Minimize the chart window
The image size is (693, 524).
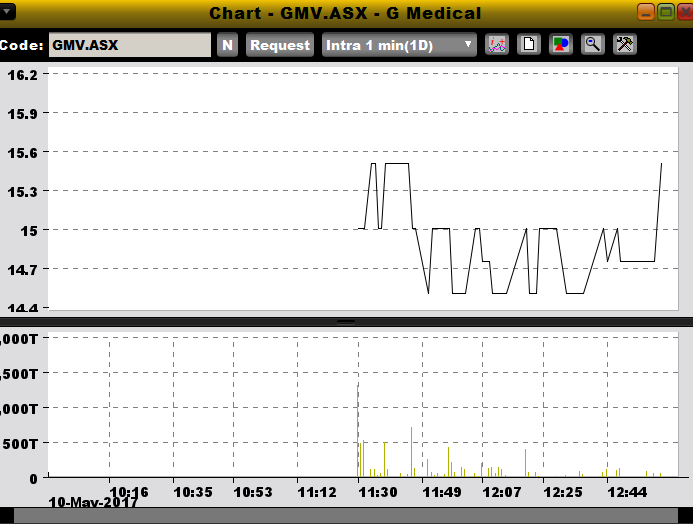(646, 12)
